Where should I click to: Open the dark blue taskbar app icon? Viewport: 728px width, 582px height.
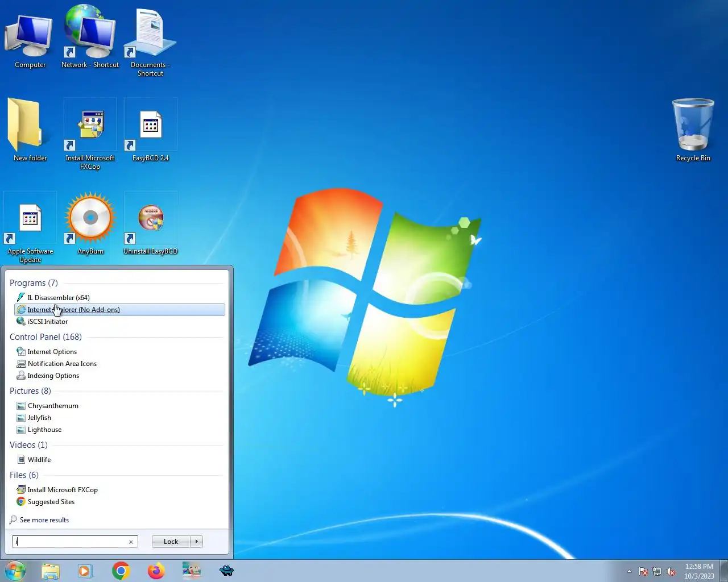pyautogui.click(x=226, y=571)
